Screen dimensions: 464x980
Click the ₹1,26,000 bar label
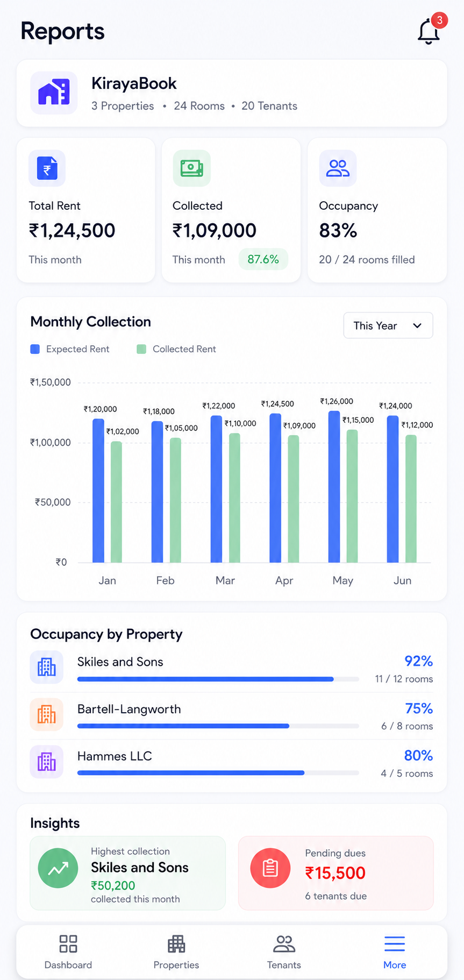(337, 401)
